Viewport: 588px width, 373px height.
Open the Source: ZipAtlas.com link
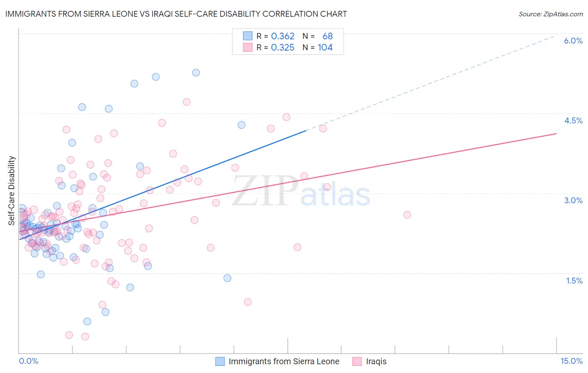pos(551,14)
